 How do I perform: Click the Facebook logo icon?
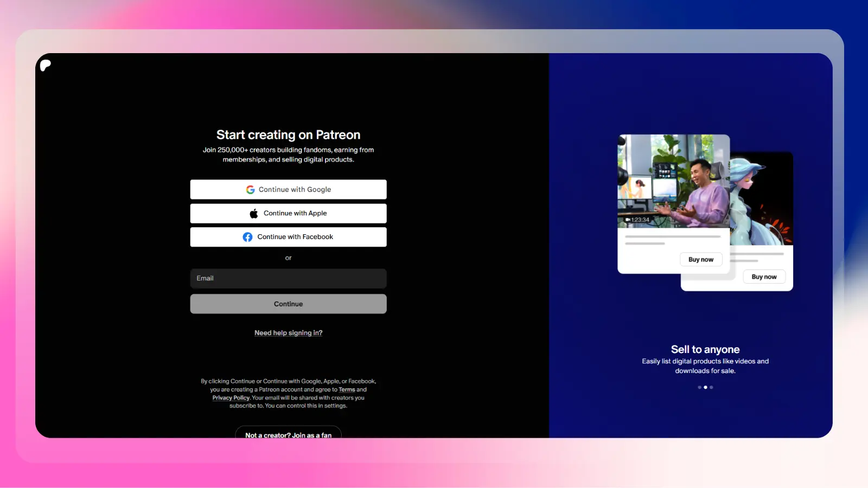pos(247,237)
